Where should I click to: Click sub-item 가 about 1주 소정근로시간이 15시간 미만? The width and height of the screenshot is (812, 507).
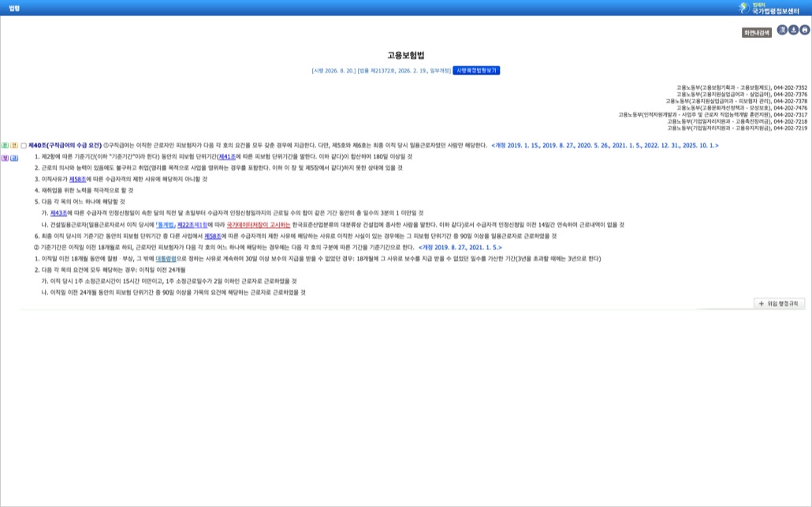point(169,281)
